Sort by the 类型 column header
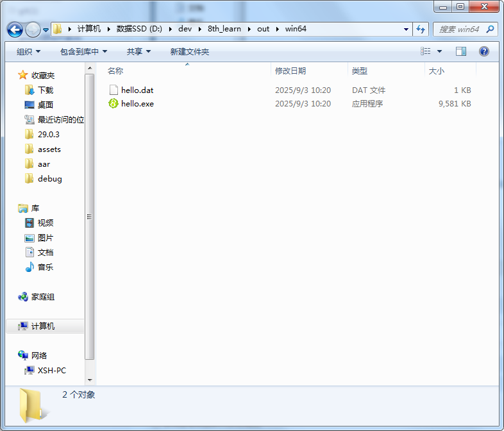This screenshot has width=504, height=431. coord(386,71)
